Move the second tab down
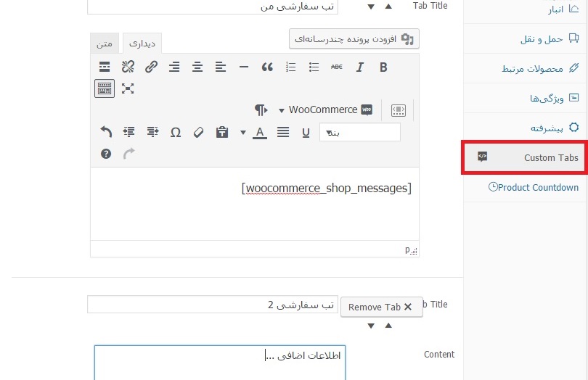This screenshot has width=588, height=380. 371,326
